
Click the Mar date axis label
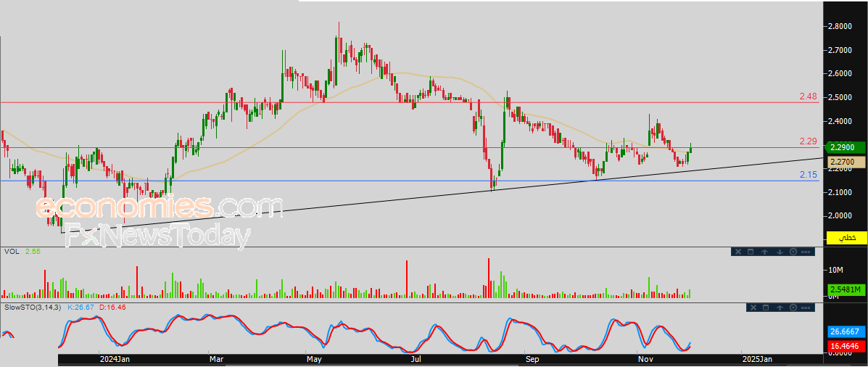(216, 360)
